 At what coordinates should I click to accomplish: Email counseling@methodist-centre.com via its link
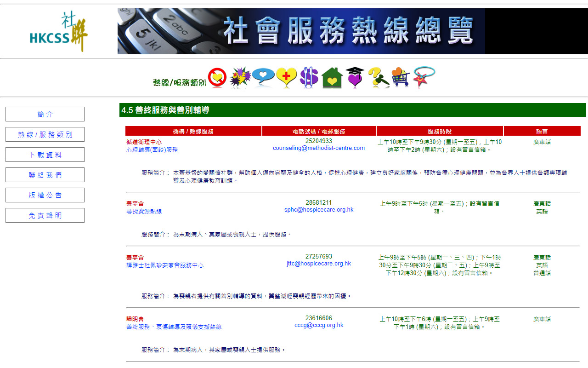319,148
